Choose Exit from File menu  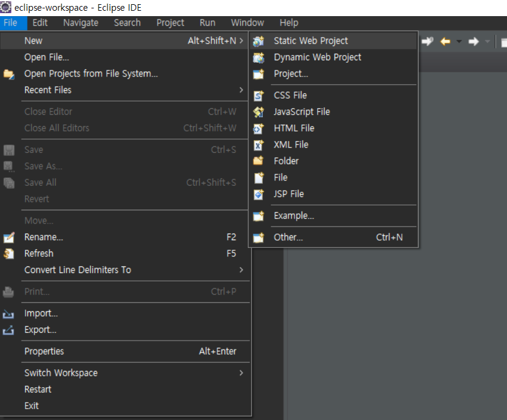click(124, 406)
